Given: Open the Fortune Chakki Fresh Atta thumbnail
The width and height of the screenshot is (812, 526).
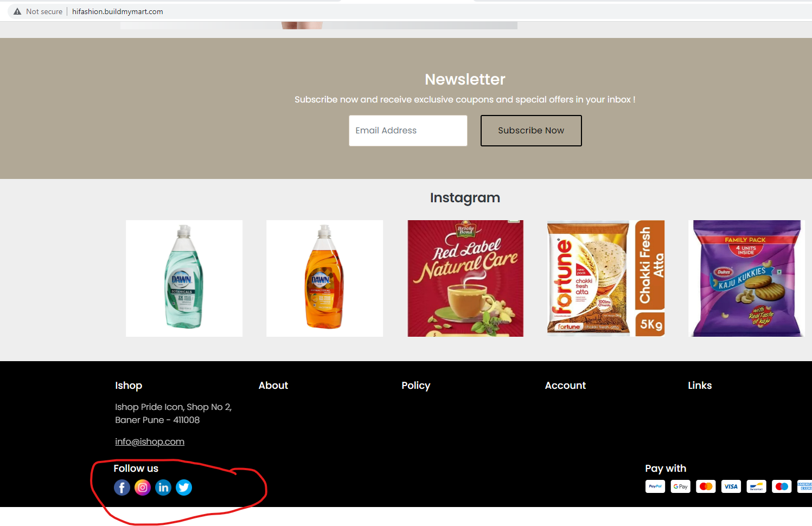Looking at the screenshot, I should click(x=606, y=278).
